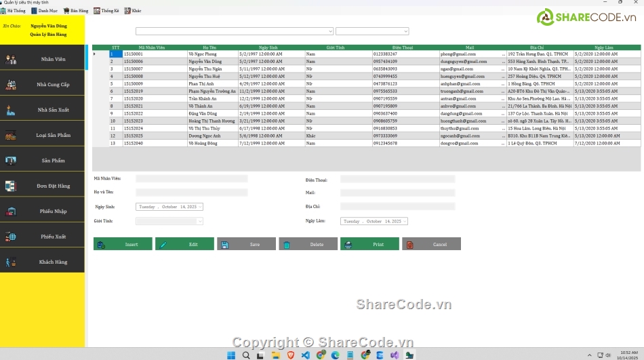This screenshot has width=644, height=360.
Task: Open the Giới Tính dropdown
Action: point(199,221)
